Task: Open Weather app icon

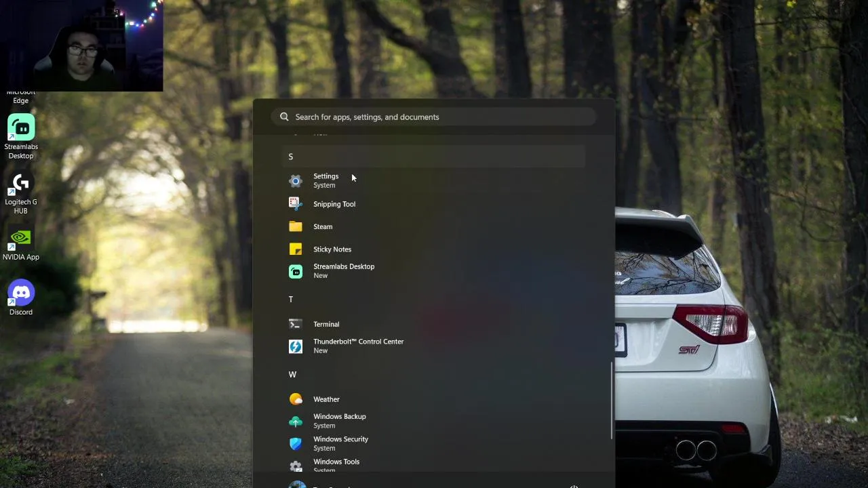Action: coord(295,399)
